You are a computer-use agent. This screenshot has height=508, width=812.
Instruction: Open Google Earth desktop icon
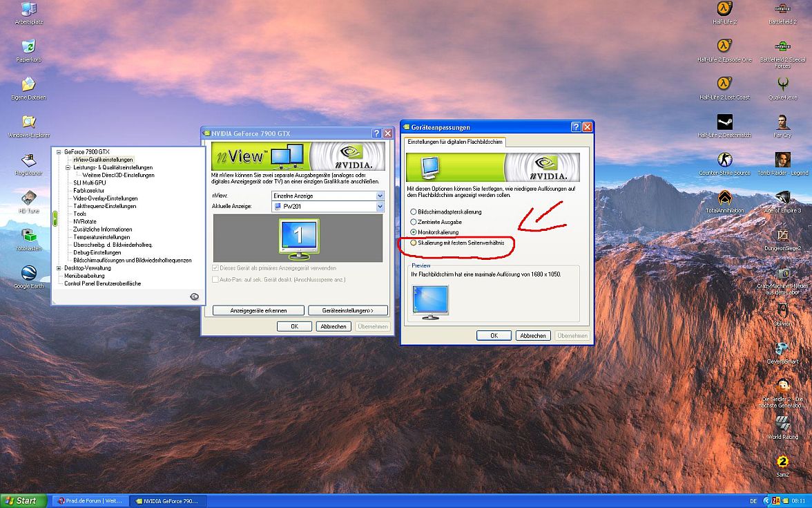coord(28,273)
